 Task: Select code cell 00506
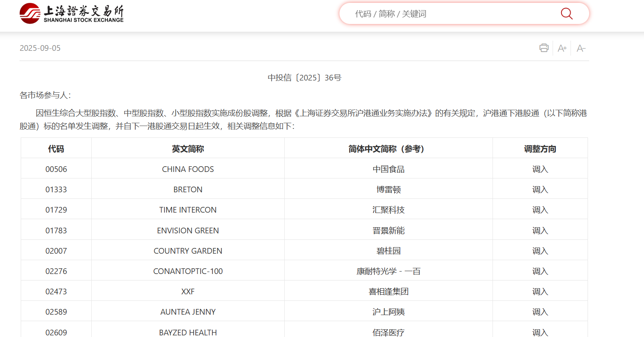click(56, 169)
